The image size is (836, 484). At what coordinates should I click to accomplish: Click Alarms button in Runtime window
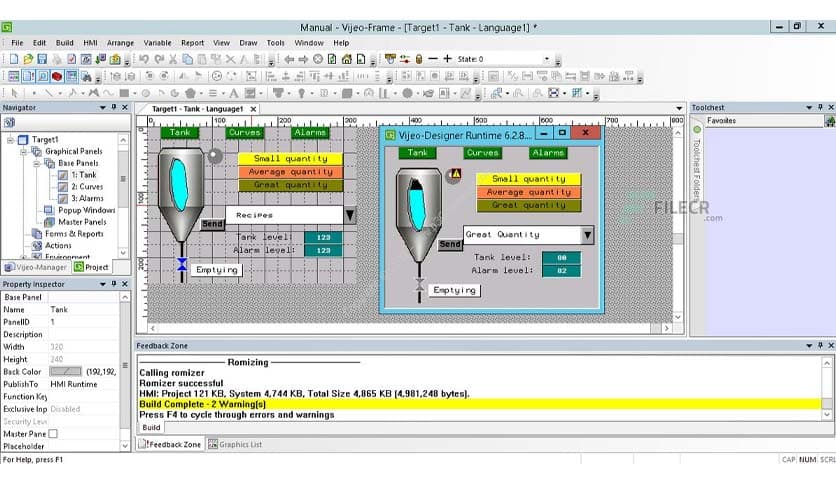(548, 153)
